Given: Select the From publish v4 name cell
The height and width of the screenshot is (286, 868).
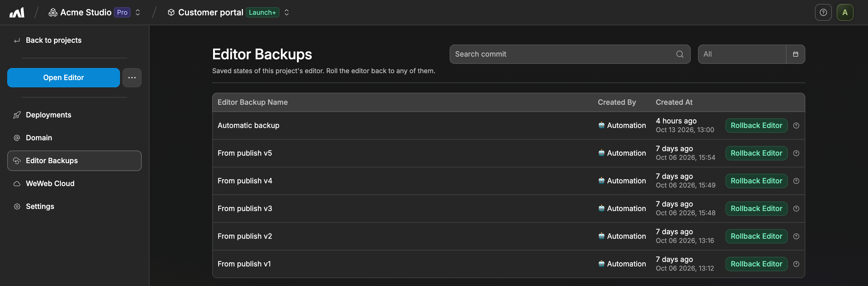Looking at the screenshot, I should 245,181.
